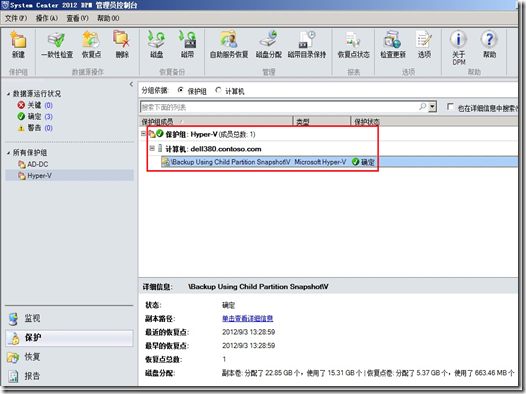Click 单击查看详细信息 replica path link
This screenshot has height=394, width=526.
(x=248, y=318)
